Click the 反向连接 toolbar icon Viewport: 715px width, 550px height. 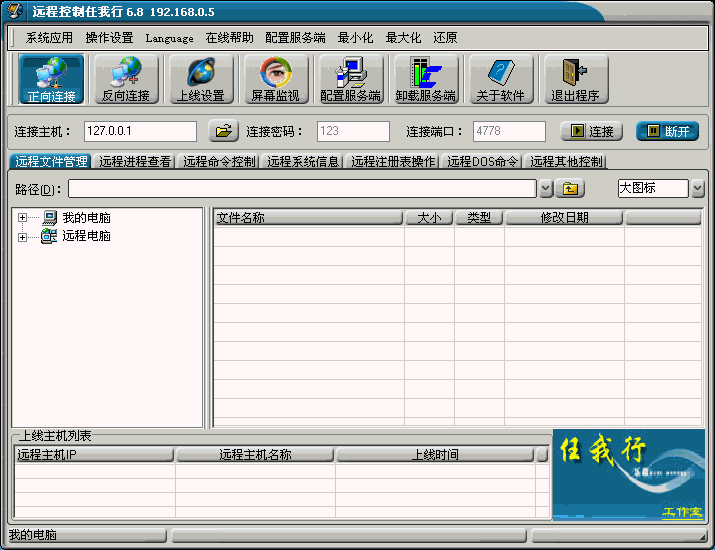[x=125, y=79]
